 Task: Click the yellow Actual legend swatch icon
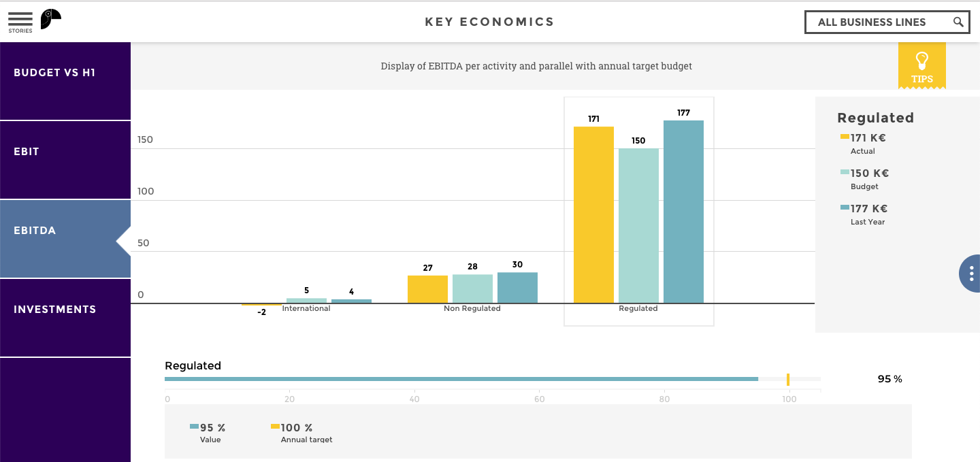(x=843, y=137)
